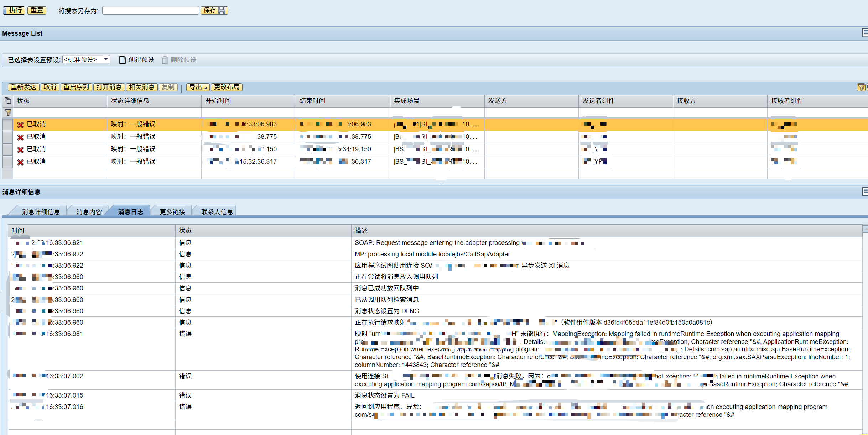
Task: Switch to 更多链接 tab
Action: tap(172, 212)
